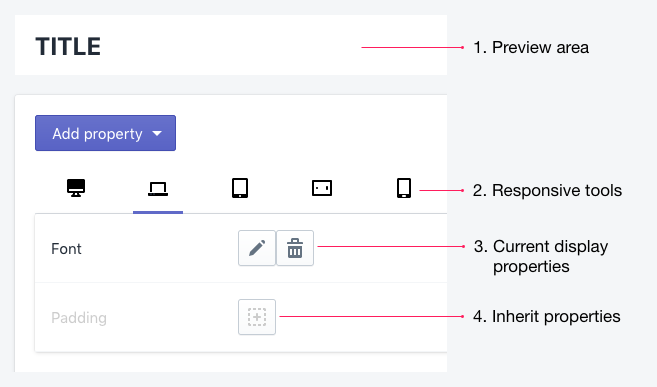Click the greyed-out Padding property label
The height and width of the screenshot is (387, 657).
79,318
